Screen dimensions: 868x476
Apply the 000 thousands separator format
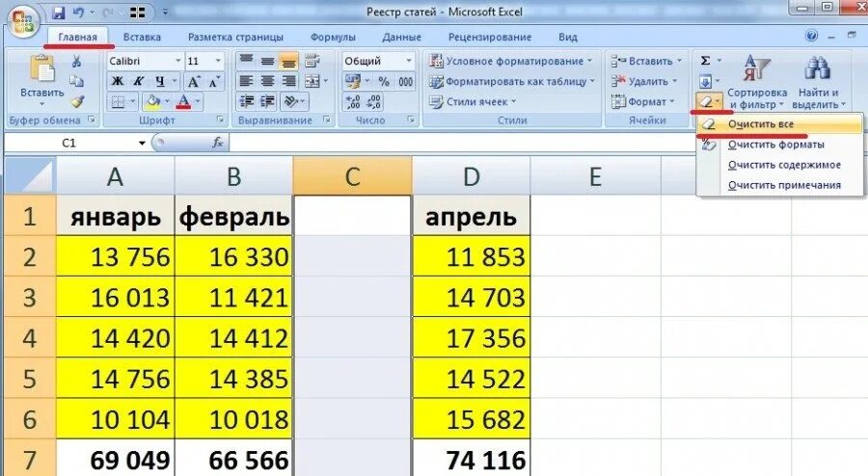pos(405,82)
